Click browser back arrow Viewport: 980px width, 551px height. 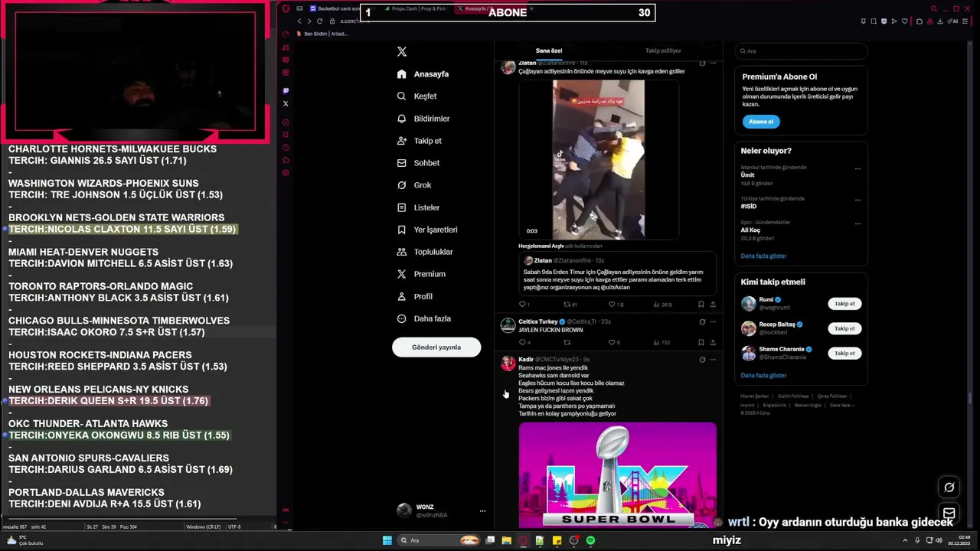pos(299,21)
